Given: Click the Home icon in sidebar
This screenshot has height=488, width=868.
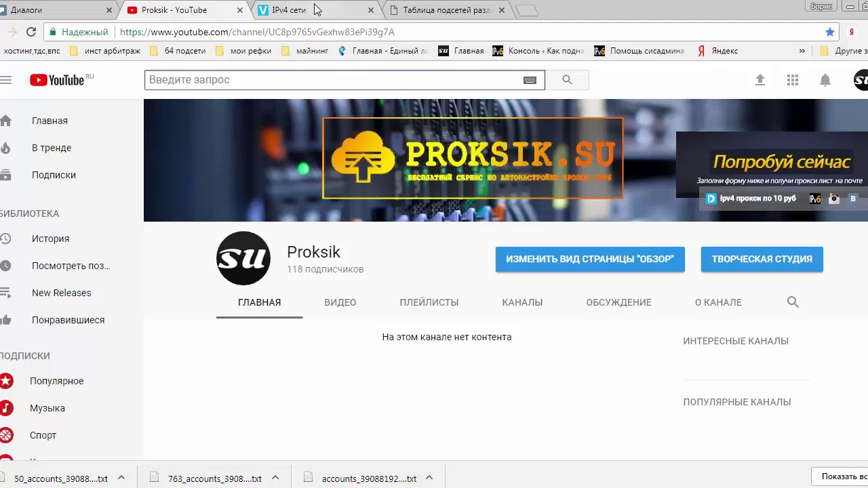Looking at the screenshot, I should [5, 121].
